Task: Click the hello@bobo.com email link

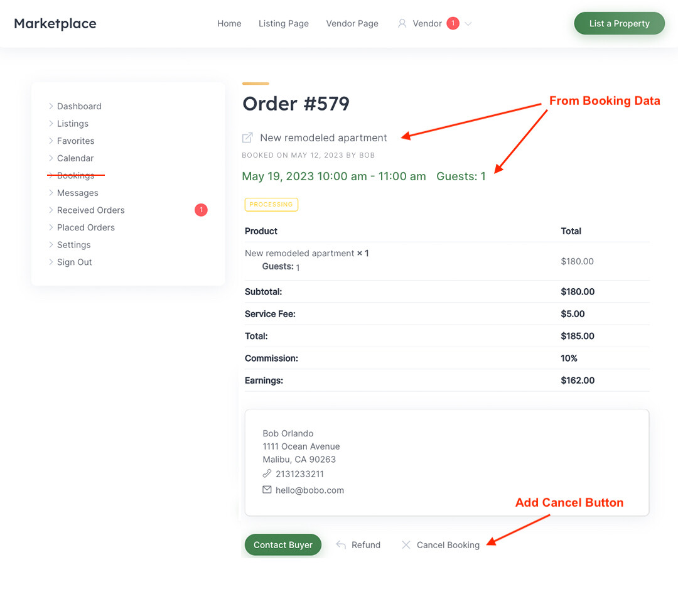Action: 309,490
